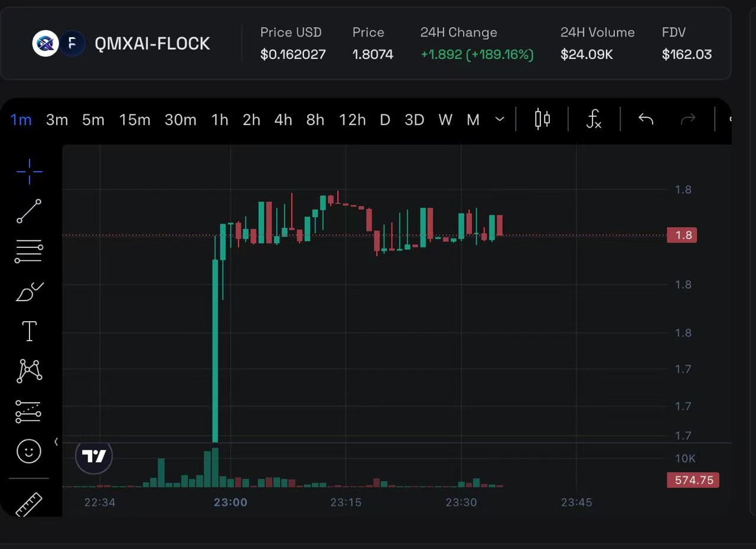Switch to the 4h timeframe
Image resolution: width=756 pixels, height=549 pixels.
tap(283, 120)
